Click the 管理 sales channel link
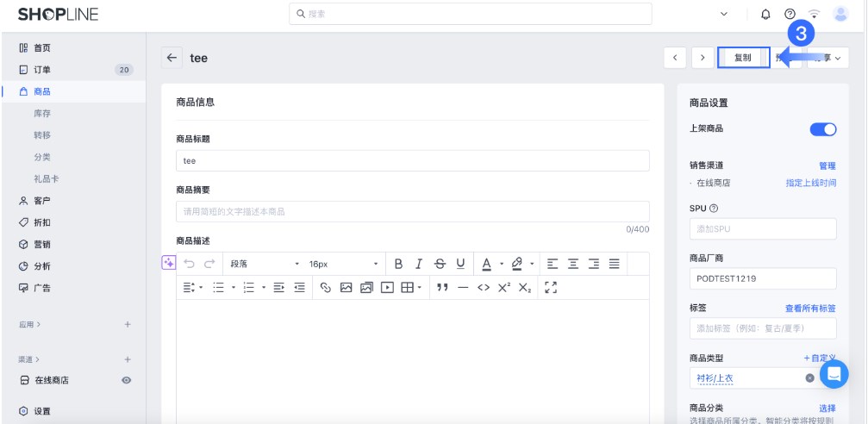868x424 pixels. tap(827, 165)
